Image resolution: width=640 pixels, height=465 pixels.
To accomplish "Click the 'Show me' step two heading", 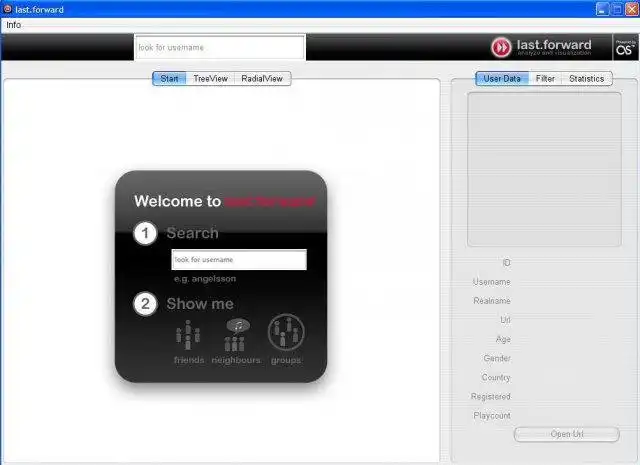I will tap(200, 304).
